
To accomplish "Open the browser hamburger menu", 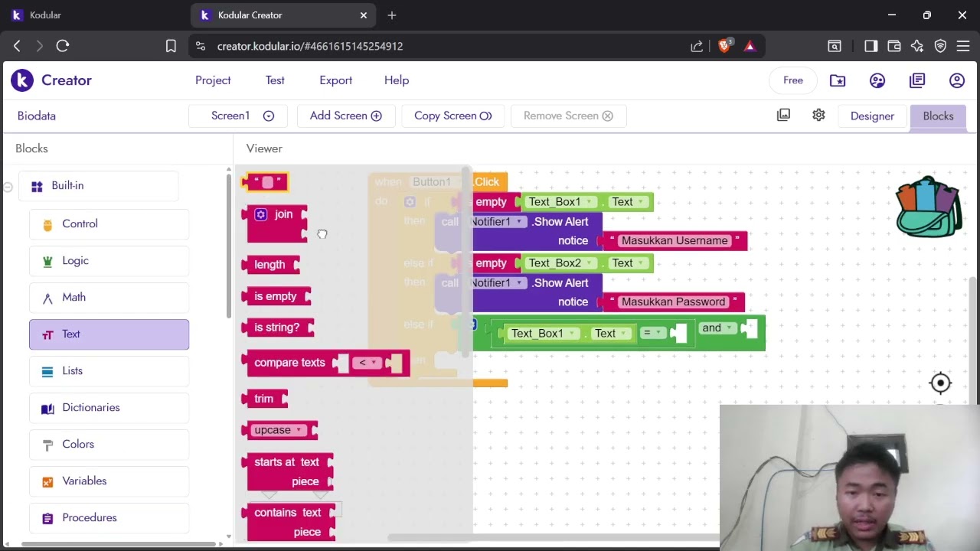I will (x=963, y=46).
